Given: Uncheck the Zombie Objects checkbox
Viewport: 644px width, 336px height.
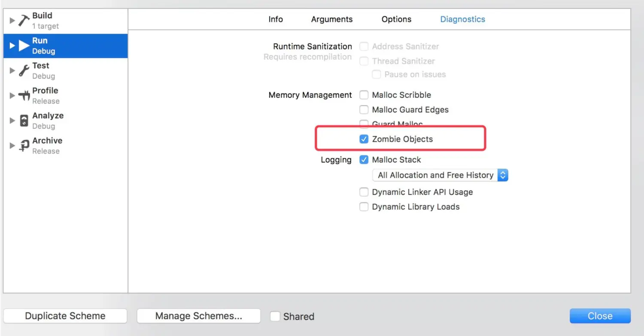Looking at the screenshot, I should point(364,139).
